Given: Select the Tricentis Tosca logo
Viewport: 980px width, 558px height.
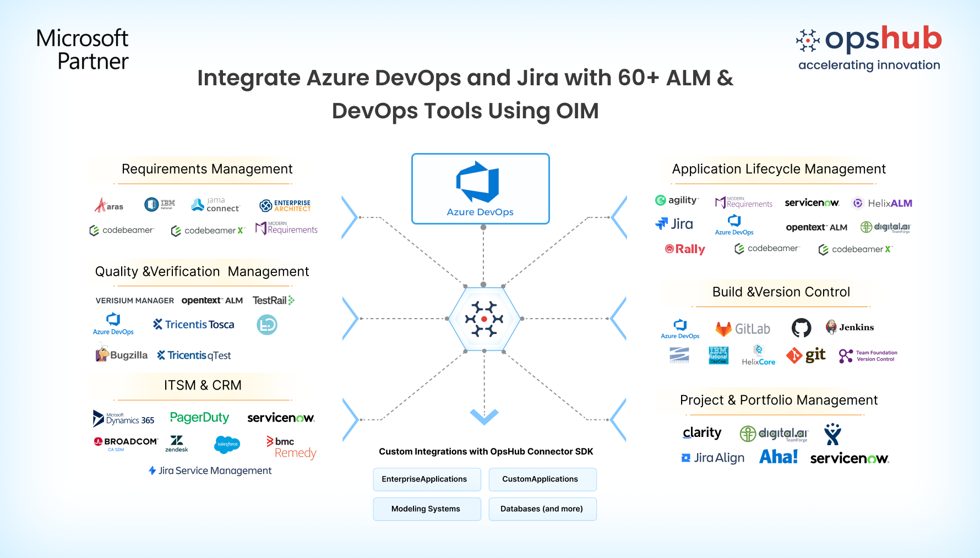Looking at the screenshot, I should coord(194,325).
